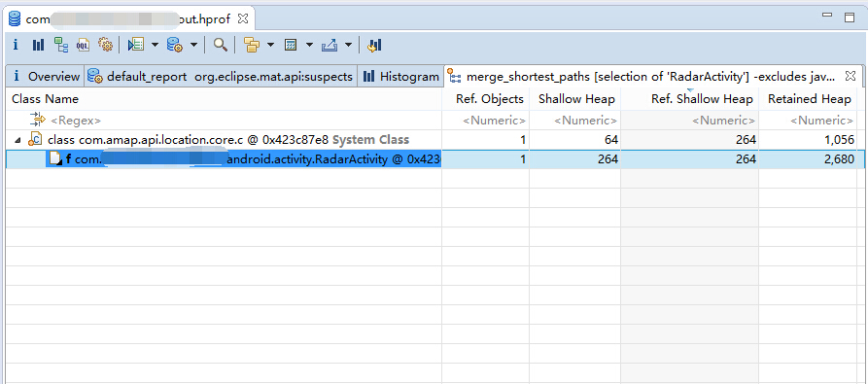The height and width of the screenshot is (384, 868).
Task: Click the export results icon
Action: [x=330, y=45]
